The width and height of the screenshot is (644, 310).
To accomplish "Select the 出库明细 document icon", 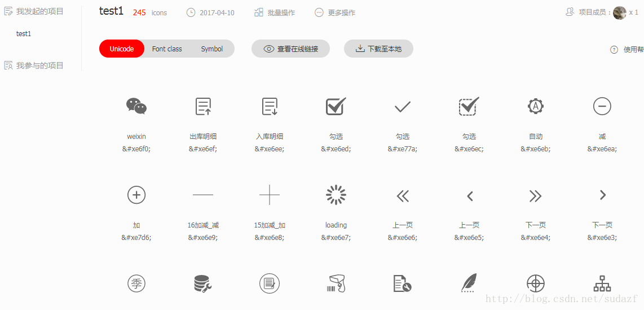I will pos(204,107).
